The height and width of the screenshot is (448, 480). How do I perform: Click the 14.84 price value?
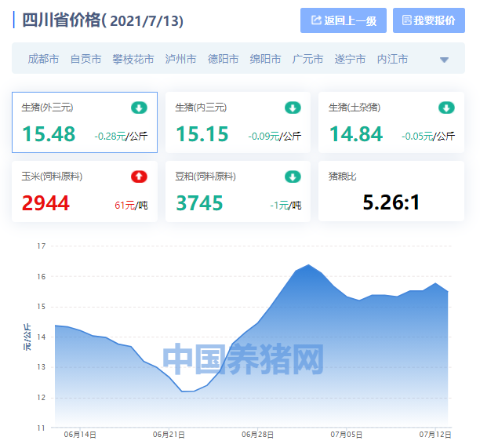[356, 134]
